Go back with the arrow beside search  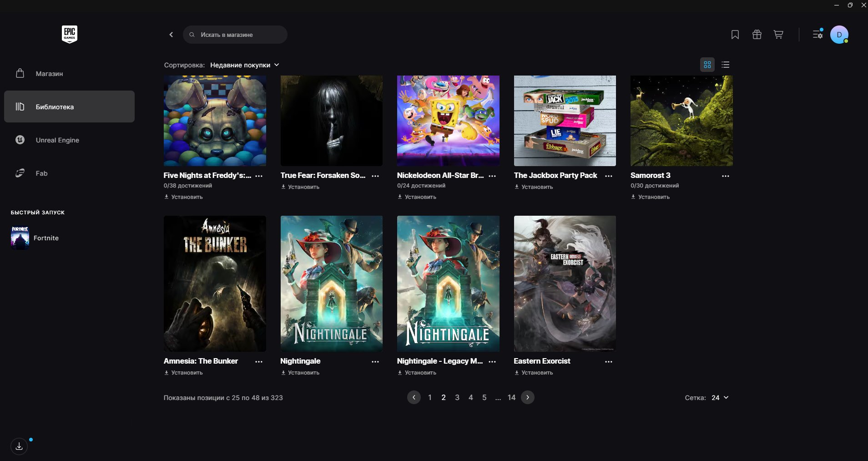(x=171, y=35)
